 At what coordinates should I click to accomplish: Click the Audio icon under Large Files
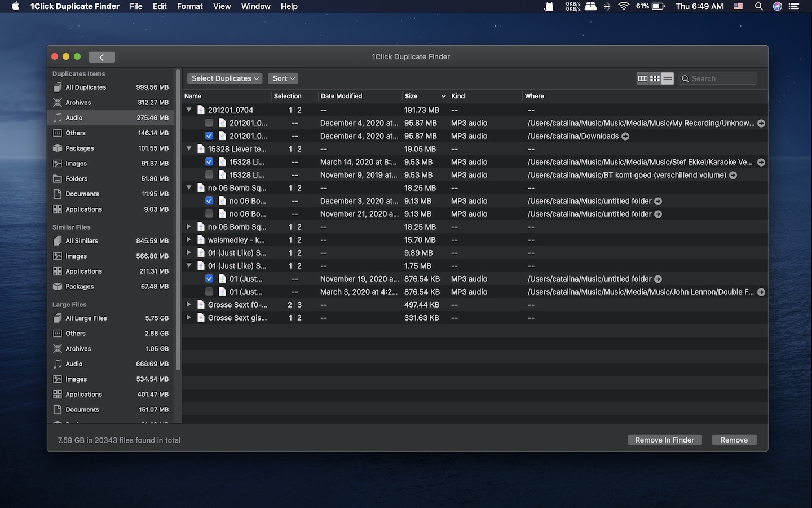(x=58, y=364)
